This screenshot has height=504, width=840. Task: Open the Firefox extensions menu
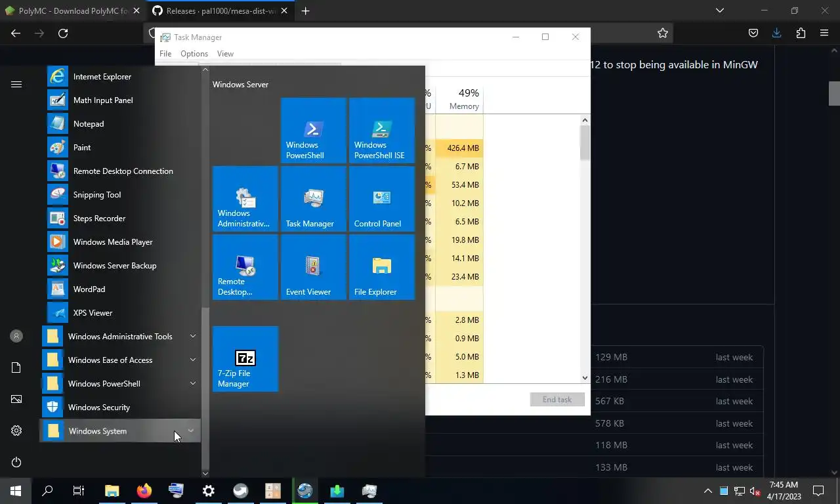pyautogui.click(x=801, y=33)
